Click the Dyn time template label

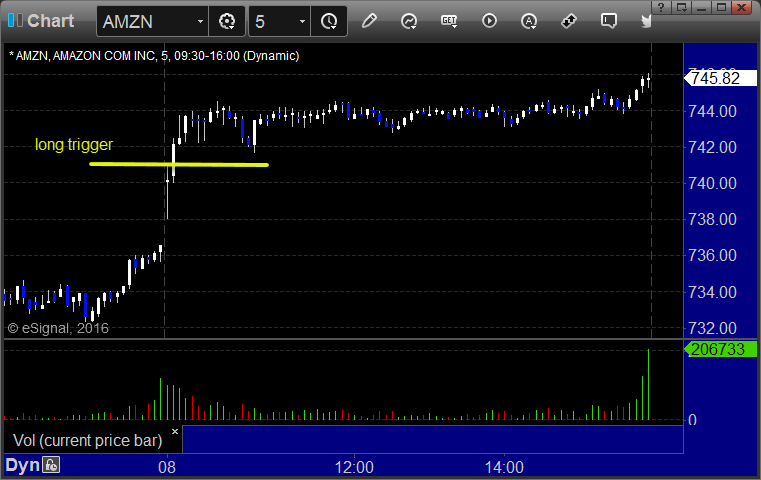(22, 465)
